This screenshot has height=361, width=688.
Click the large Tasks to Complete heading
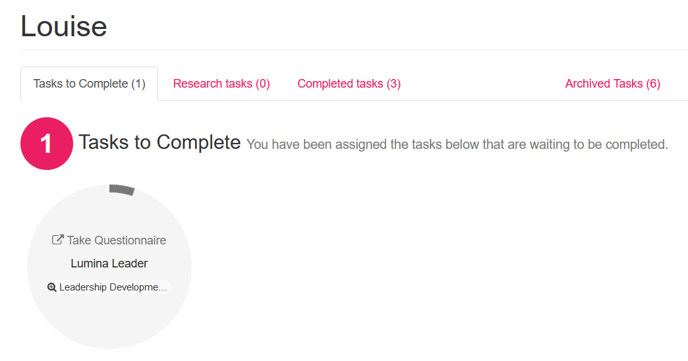pos(159,142)
